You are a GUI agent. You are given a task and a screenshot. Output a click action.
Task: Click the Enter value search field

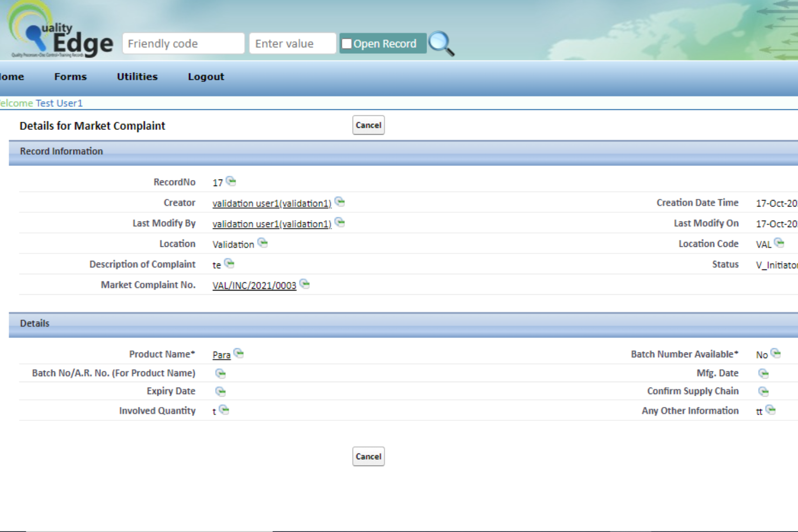(x=292, y=43)
